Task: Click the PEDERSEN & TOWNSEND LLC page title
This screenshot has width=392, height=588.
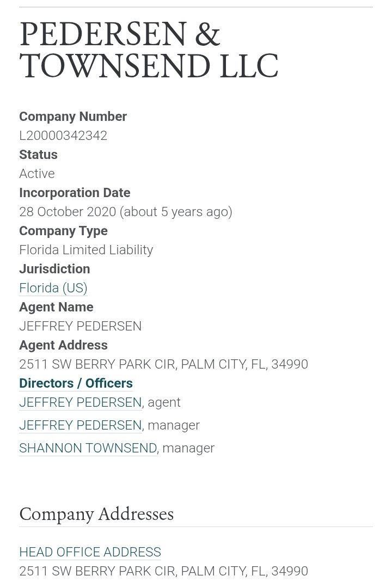Action: [x=148, y=50]
